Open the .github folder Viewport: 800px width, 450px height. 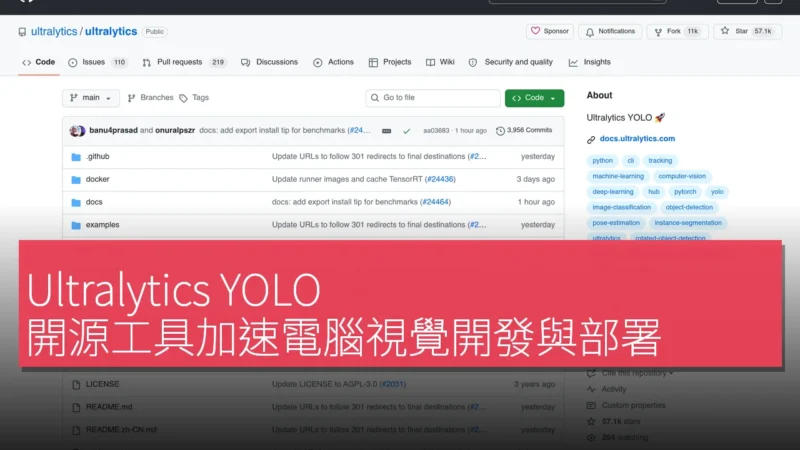[97, 157]
